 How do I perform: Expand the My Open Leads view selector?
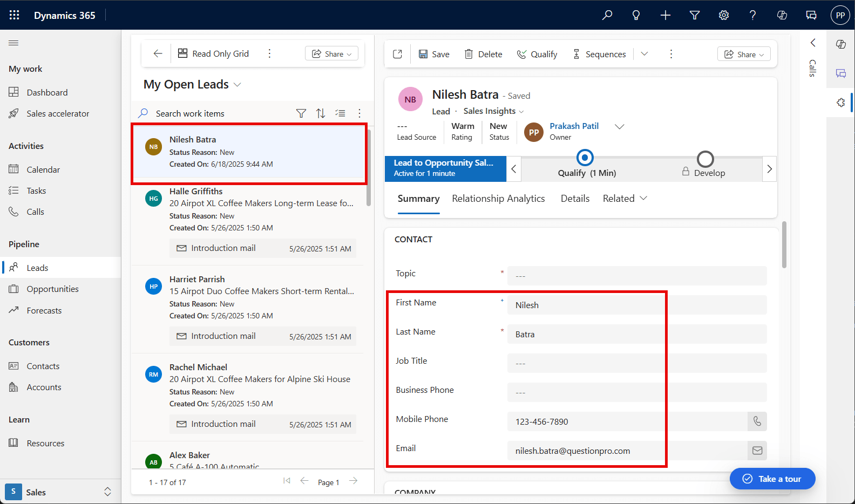[237, 85]
